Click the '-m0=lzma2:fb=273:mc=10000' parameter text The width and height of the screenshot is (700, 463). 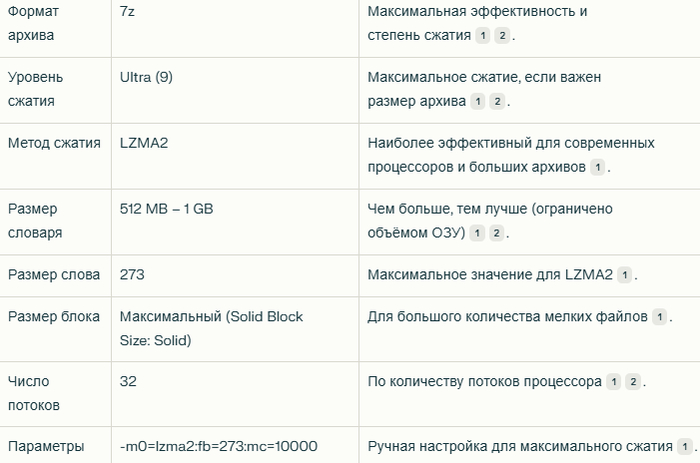pyautogui.click(x=218, y=446)
